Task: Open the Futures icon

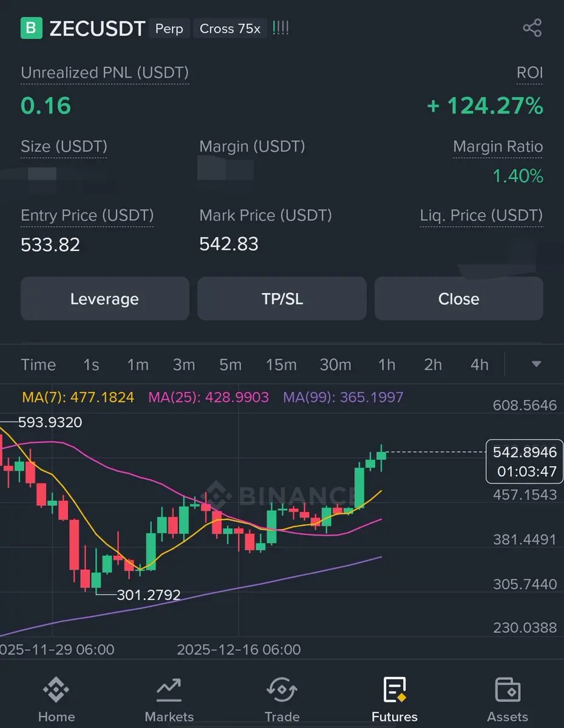Action: [x=395, y=690]
